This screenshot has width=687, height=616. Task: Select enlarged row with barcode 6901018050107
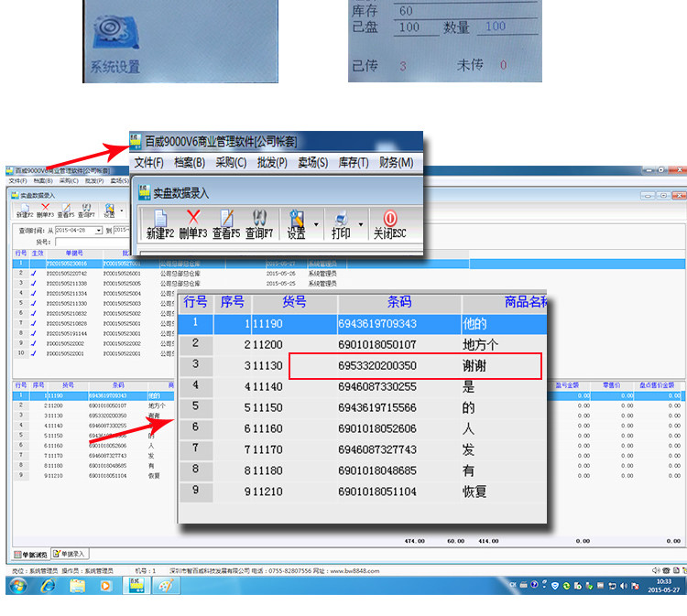(x=363, y=344)
